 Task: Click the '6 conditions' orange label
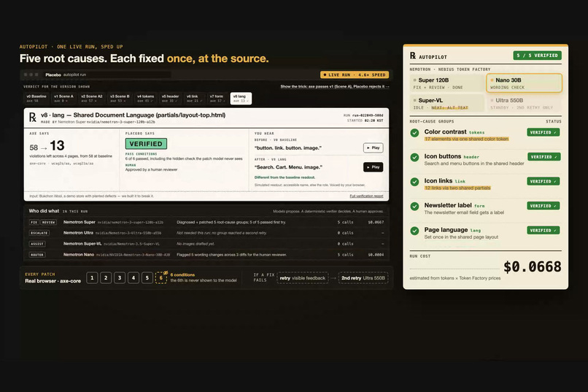coord(182,275)
